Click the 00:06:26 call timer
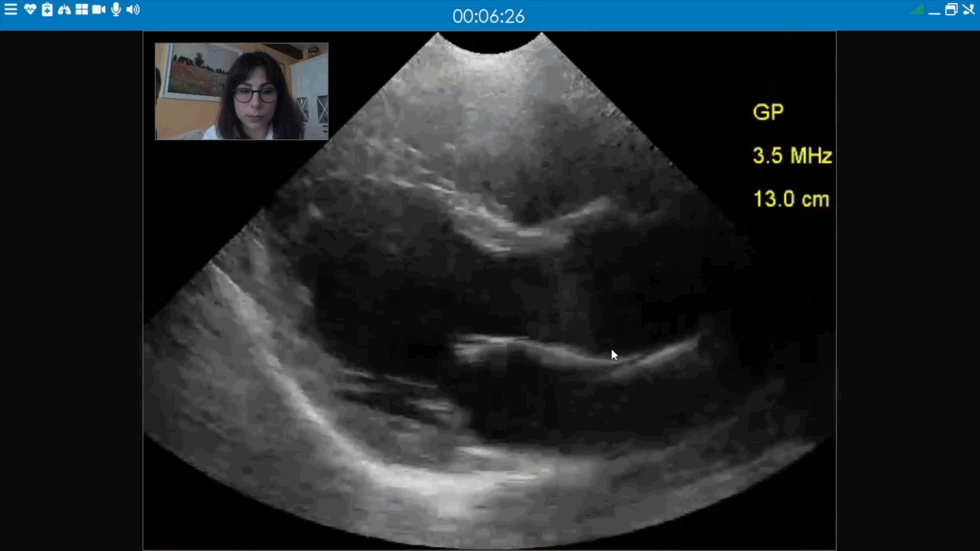 [488, 16]
